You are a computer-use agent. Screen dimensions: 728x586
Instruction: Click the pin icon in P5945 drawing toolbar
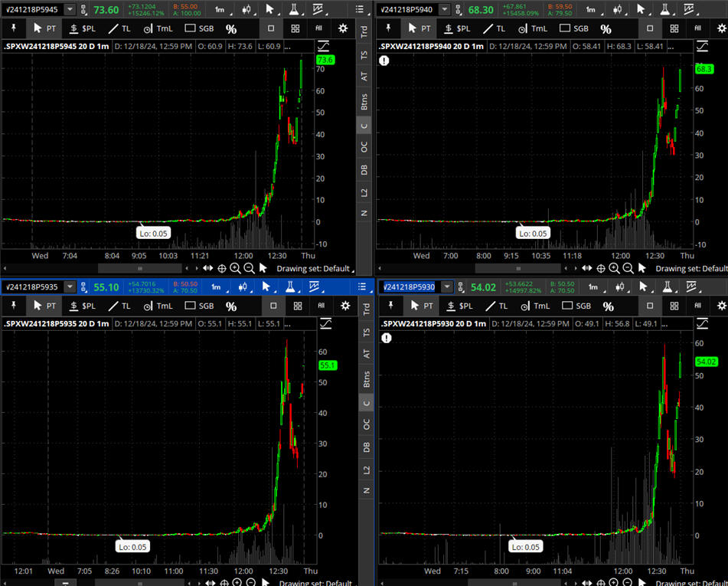[14, 28]
